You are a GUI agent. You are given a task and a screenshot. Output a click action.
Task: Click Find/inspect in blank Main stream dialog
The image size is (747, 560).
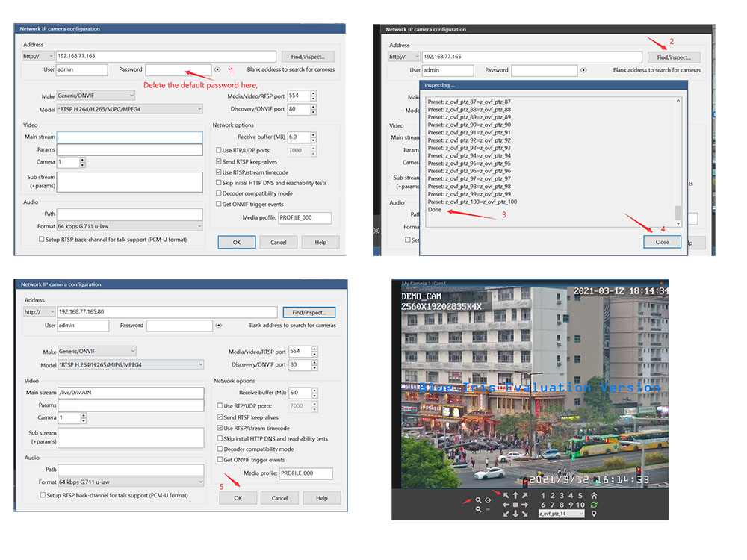point(308,57)
